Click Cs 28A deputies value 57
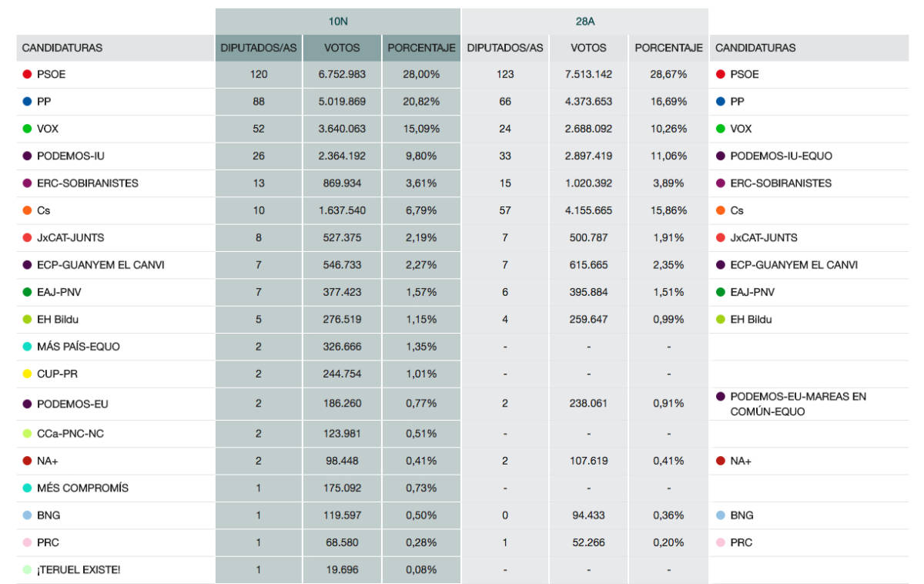The width and height of the screenshot is (924, 584). [x=505, y=210]
